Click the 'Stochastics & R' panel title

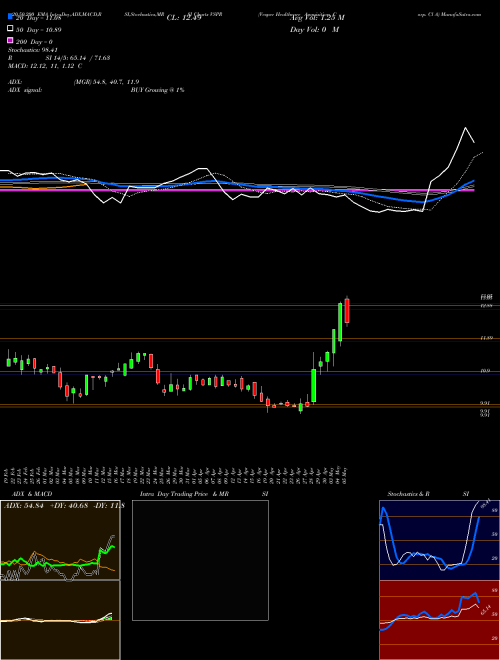[409, 494]
